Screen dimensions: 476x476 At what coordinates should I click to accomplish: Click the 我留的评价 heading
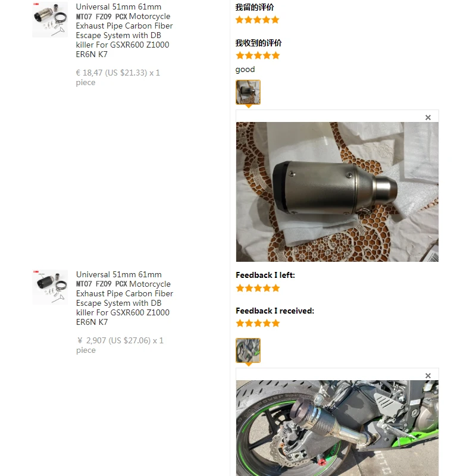point(255,7)
